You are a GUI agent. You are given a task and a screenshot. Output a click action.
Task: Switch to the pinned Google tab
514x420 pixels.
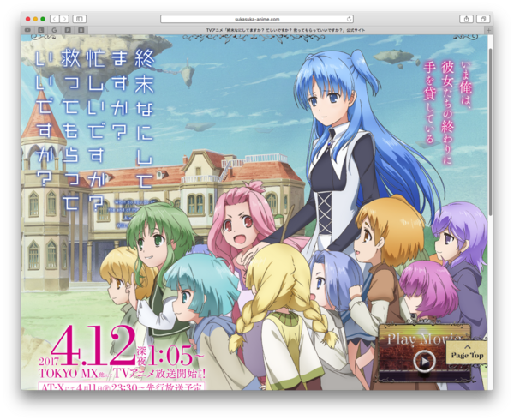pyautogui.click(x=55, y=30)
